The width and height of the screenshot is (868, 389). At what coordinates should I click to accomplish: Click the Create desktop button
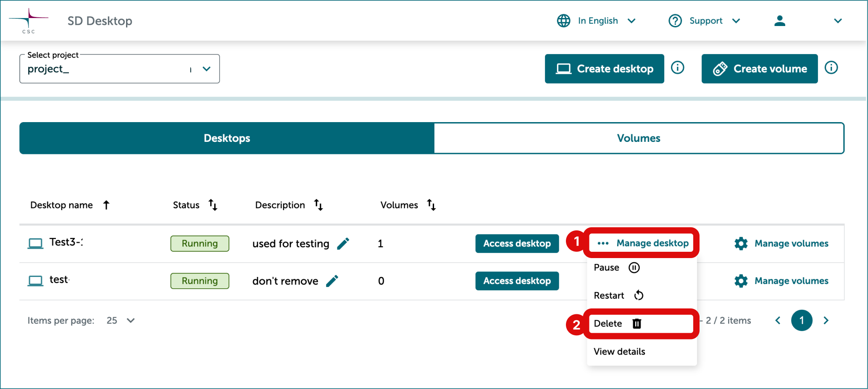coord(605,69)
